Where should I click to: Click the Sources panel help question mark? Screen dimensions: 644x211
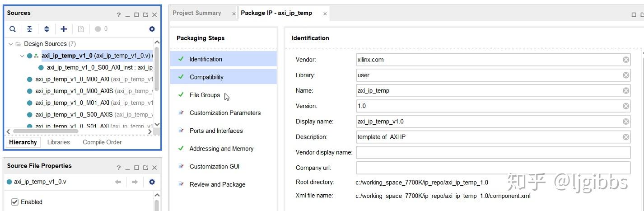click(119, 14)
